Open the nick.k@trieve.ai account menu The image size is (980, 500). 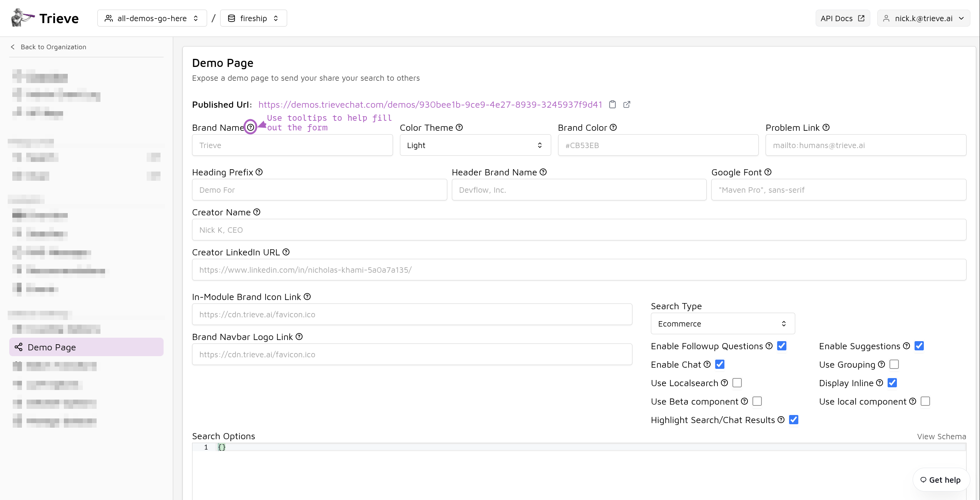[923, 18]
